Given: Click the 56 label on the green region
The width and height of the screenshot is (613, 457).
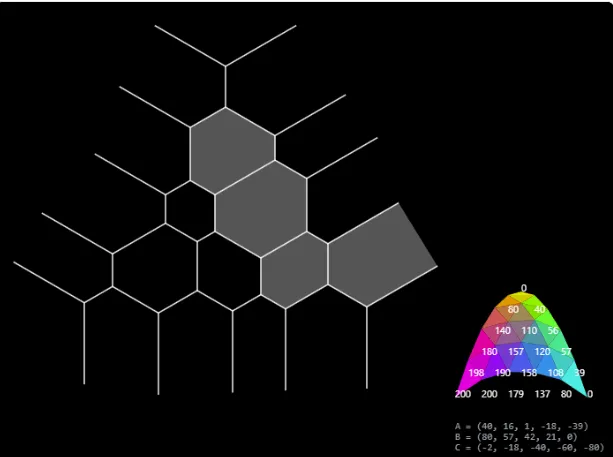Looking at the screenshot, I should (553, 331).
